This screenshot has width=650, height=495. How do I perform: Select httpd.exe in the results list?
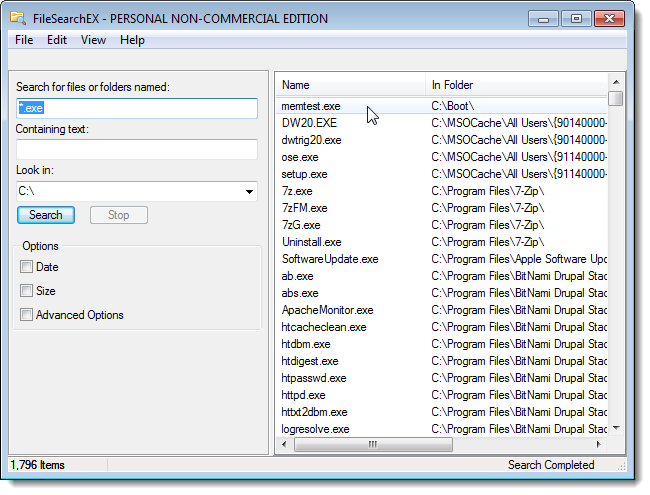tap(303, 395)
